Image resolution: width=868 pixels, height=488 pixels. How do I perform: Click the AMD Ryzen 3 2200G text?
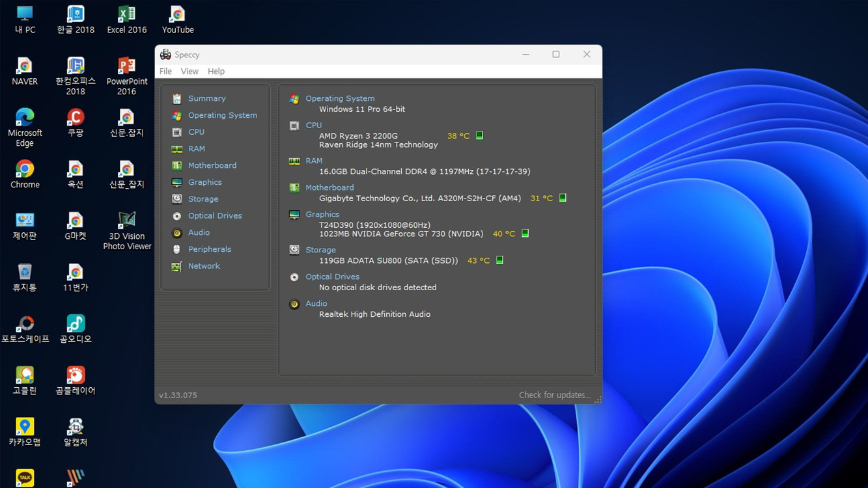[358, 136]
